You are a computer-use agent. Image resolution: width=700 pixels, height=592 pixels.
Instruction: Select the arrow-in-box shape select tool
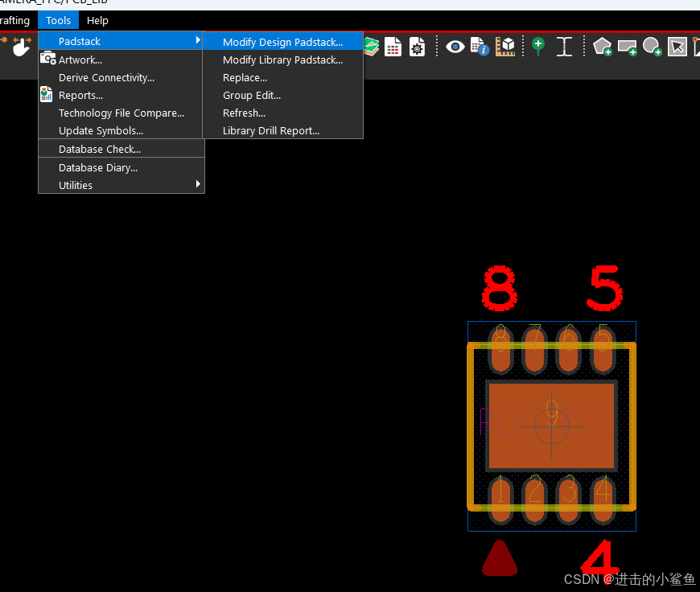click(677, 47)
